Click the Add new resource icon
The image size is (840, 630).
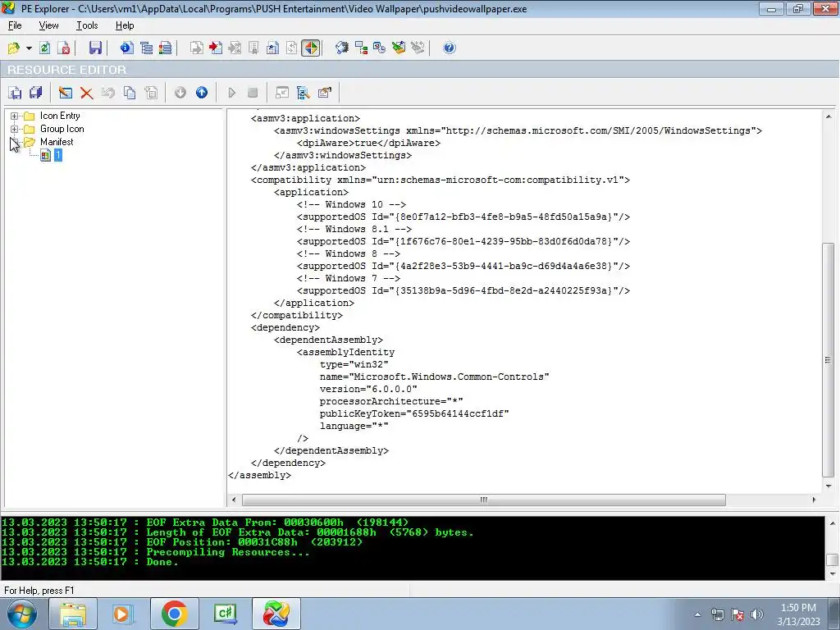click(x=151, y=93)
